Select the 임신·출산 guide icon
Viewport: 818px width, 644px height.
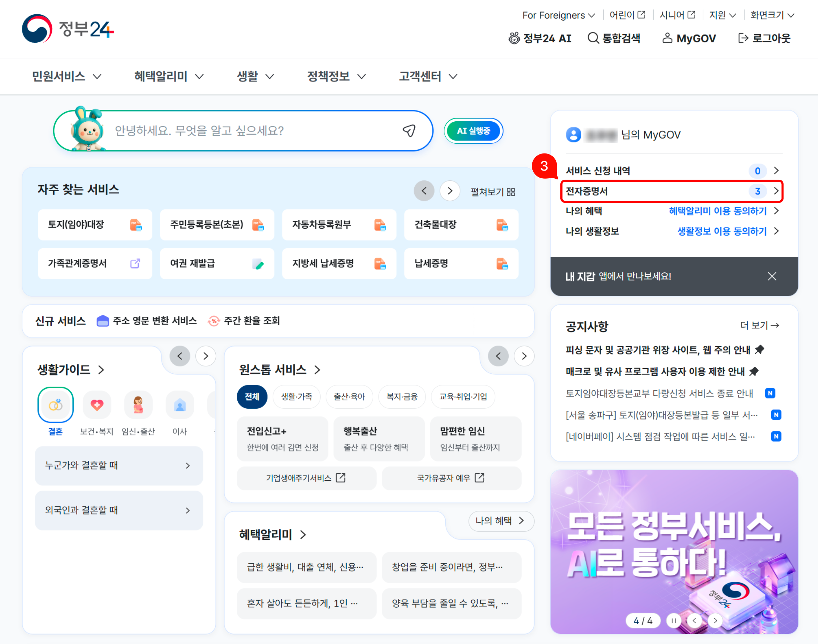pos(138,405)
